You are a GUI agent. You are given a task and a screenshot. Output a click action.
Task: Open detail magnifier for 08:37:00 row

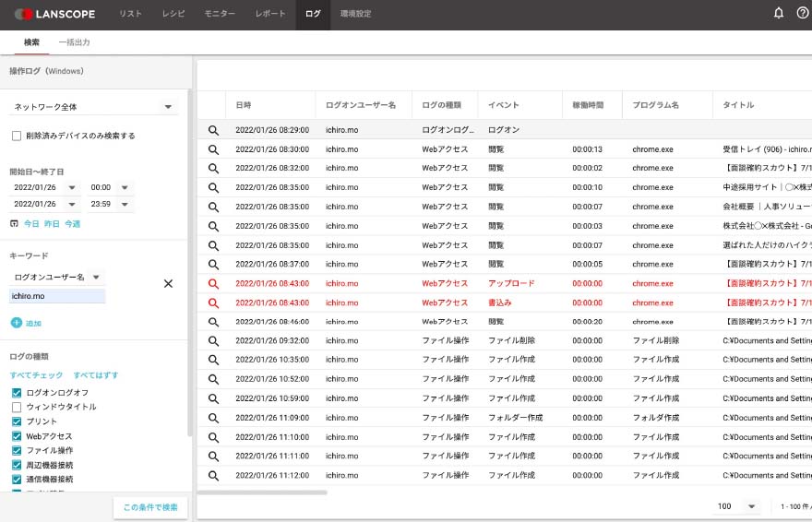click(213, 265)
